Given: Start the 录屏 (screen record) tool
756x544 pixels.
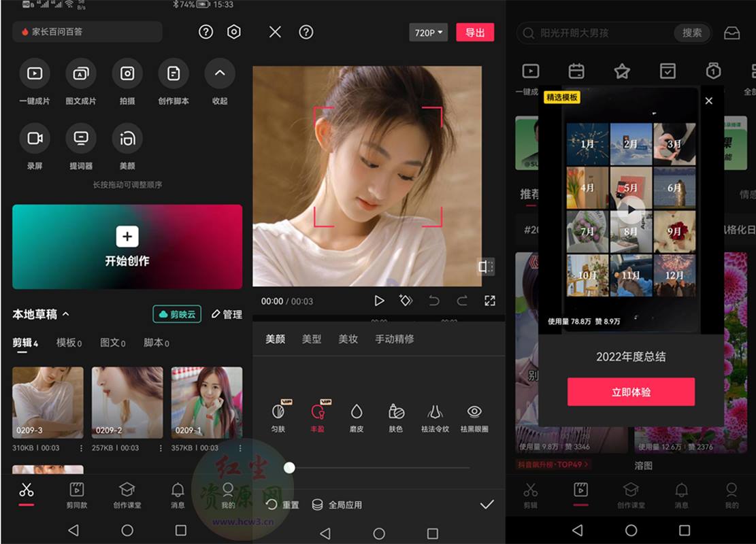Looking at the screenshot, I should pyautogui.click(x=35, y=139).
